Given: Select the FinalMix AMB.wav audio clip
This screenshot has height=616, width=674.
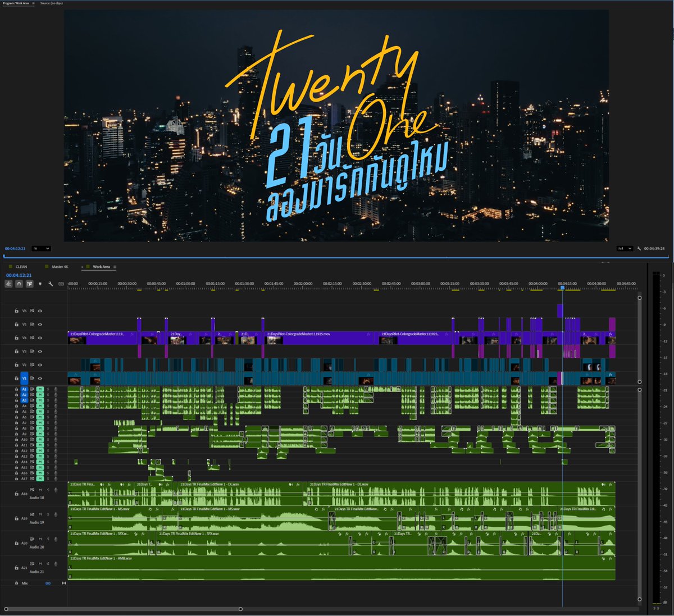Looking at the screenshot, I should [x=341, y=568].
